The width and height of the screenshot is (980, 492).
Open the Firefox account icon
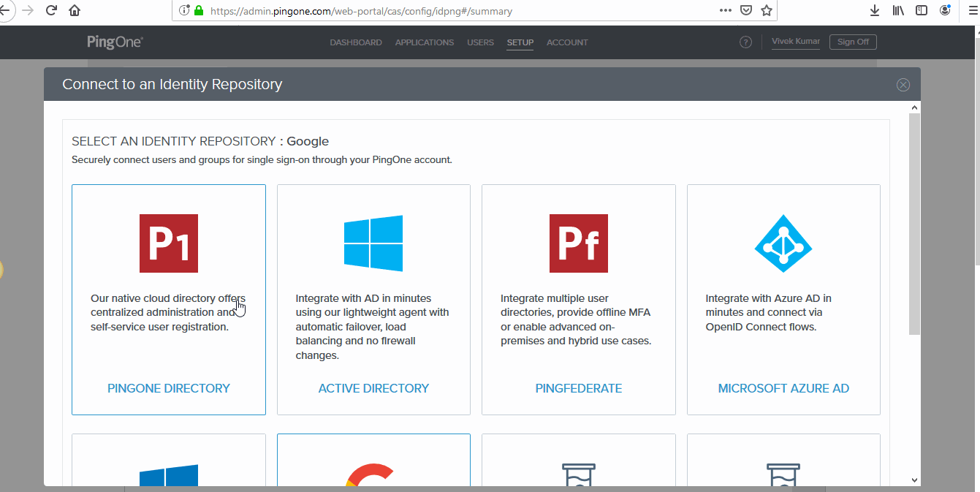[945, 10]
